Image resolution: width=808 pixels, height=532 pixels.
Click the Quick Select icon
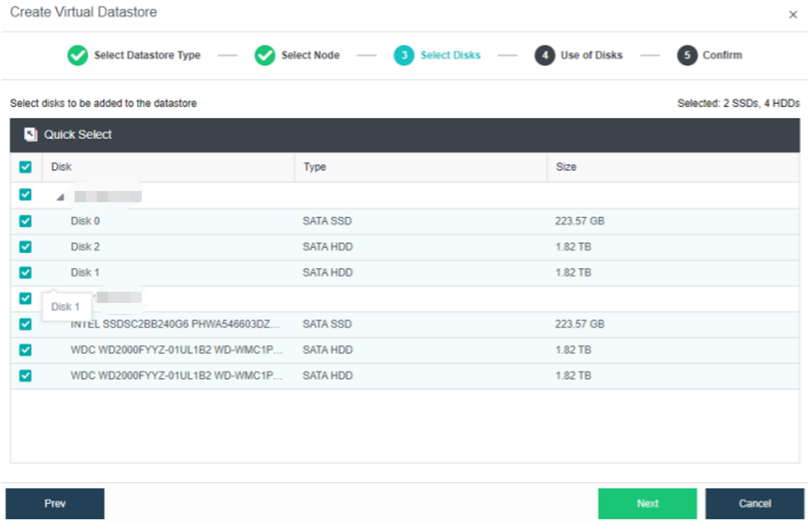[31, 135]
